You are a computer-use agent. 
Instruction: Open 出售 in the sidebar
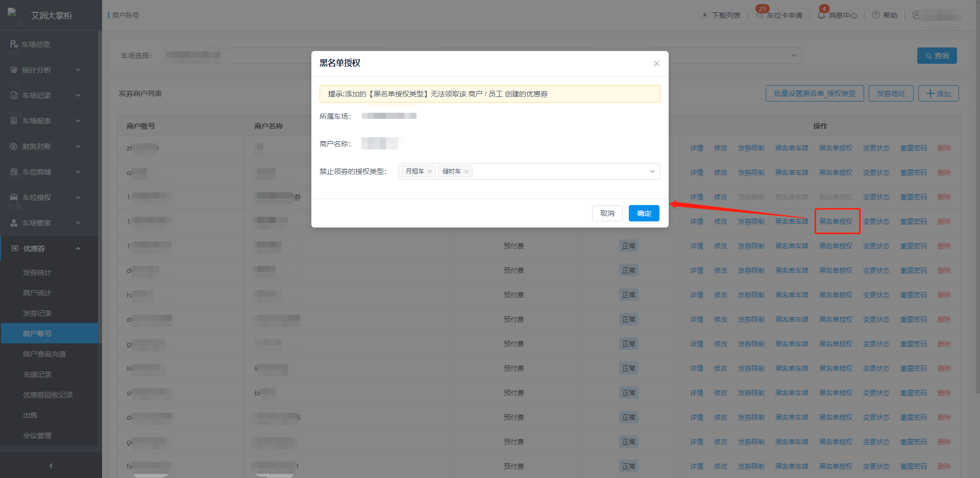pos(30,415)
